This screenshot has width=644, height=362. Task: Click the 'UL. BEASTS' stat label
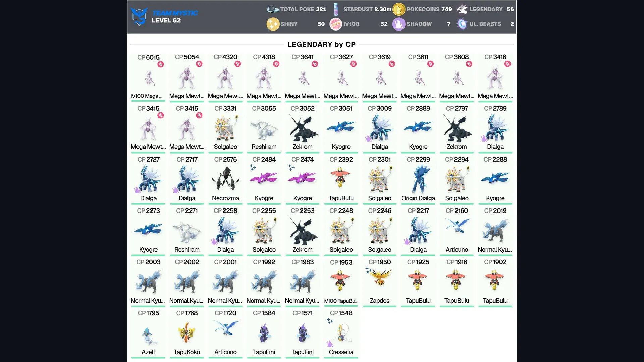(x=485, y=24)
